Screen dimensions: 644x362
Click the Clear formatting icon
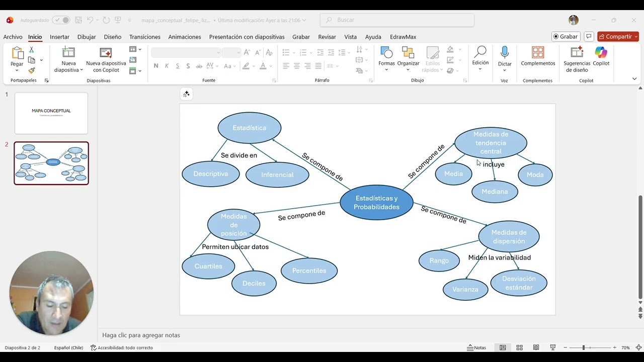coord(269,52)
